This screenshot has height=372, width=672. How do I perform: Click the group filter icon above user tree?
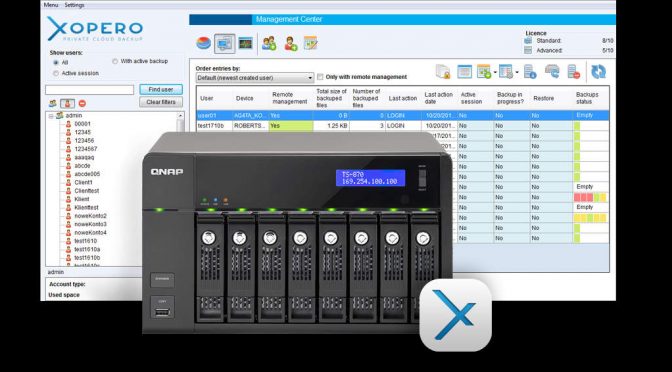point(53,103)
